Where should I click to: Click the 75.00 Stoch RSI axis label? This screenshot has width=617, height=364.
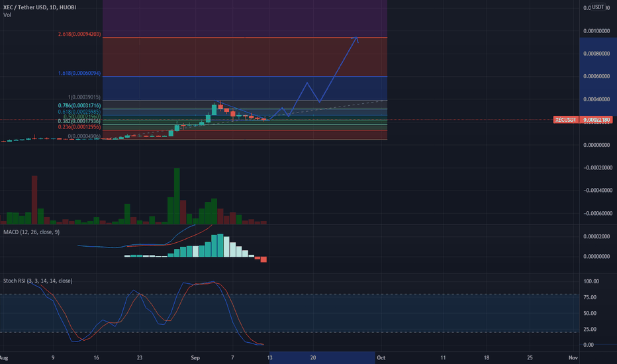coord(590,298)
